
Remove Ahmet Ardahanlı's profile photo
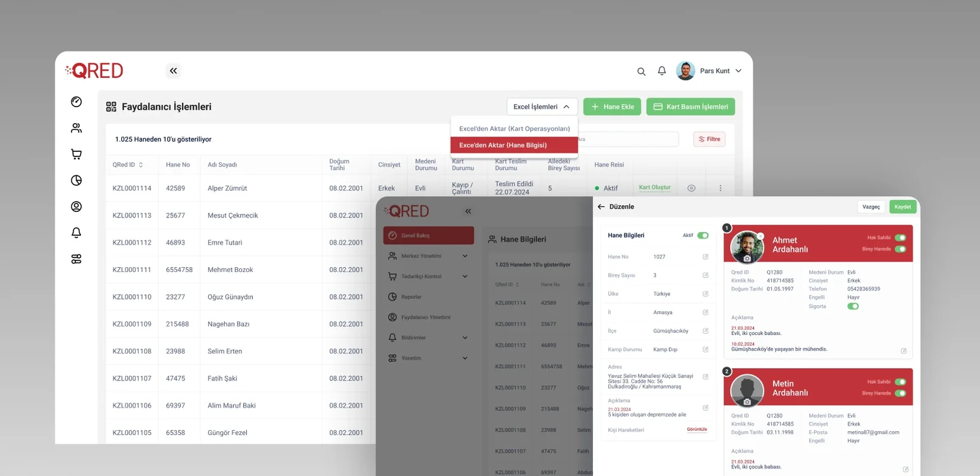point(761,236)
